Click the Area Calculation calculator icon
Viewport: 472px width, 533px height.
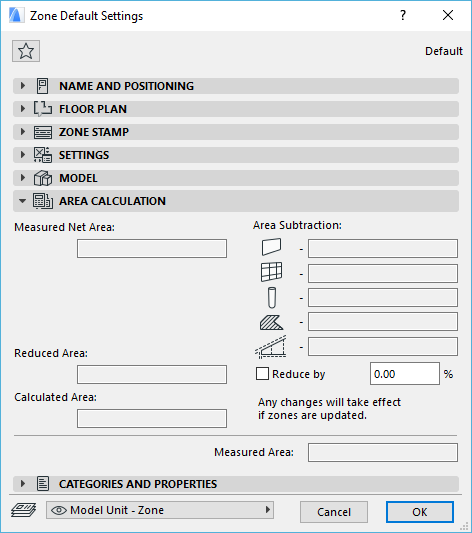coord(43,201)
